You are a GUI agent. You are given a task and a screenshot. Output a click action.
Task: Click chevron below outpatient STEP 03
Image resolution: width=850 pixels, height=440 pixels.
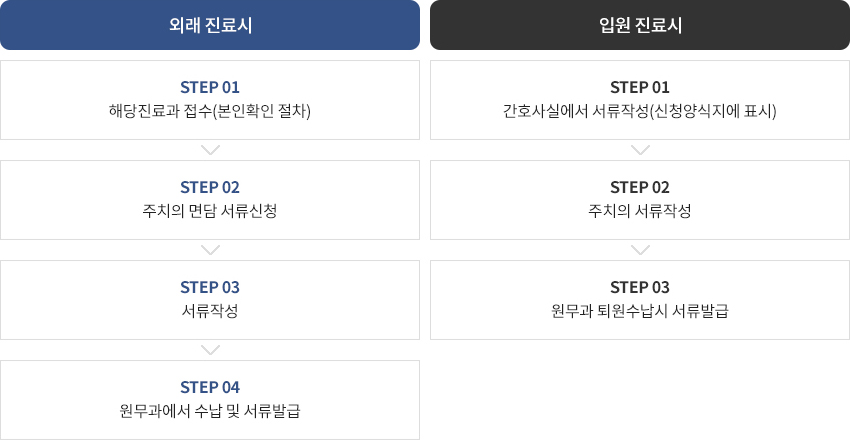[x=210, y=350]
